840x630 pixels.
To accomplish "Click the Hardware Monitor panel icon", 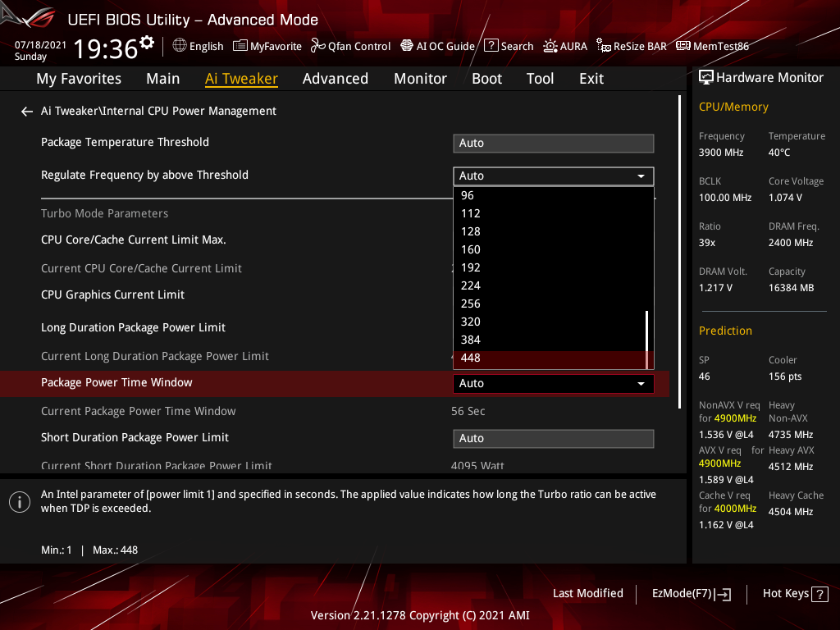I will [706, 76].
